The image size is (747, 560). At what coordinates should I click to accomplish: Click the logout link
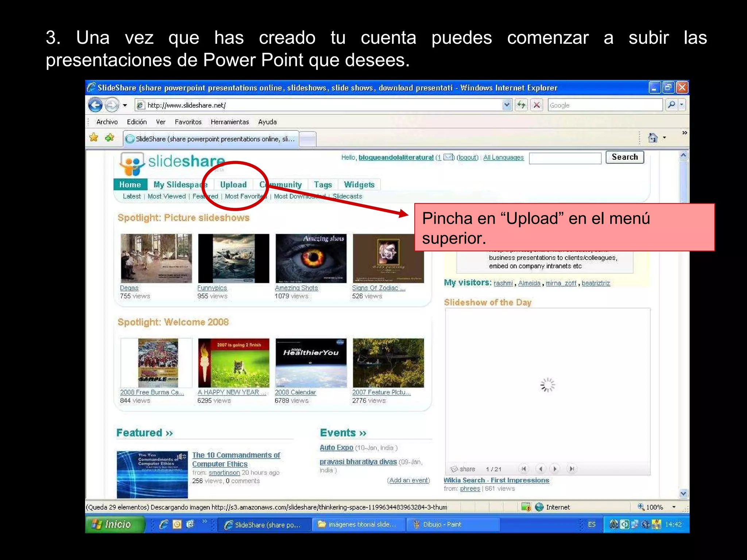pos(468,157)
